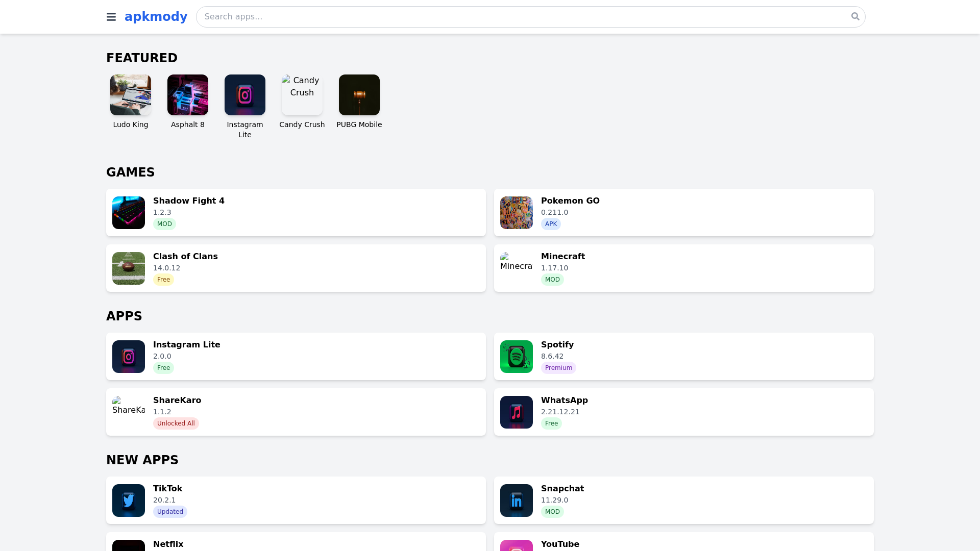Open the hamburger navigation menu
980x551 pixels.
point(111,17)
